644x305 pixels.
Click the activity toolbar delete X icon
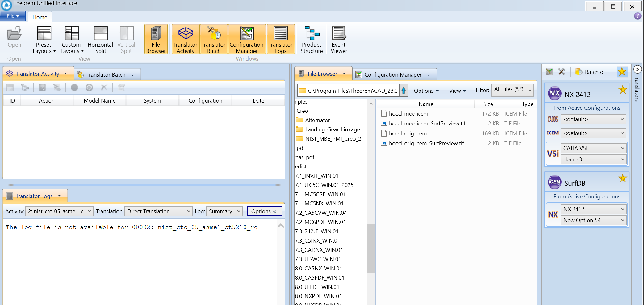coord(104,87)
